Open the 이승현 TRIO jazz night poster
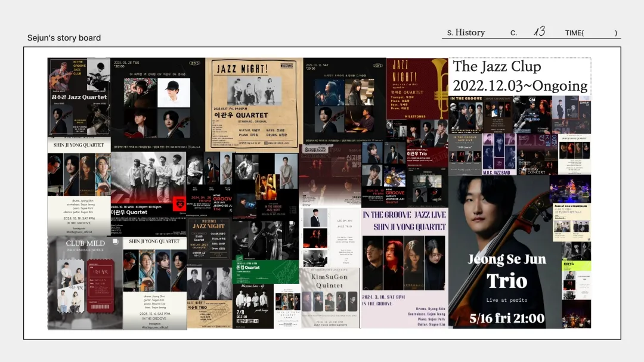644x362 pixels. tap(209, 314)
